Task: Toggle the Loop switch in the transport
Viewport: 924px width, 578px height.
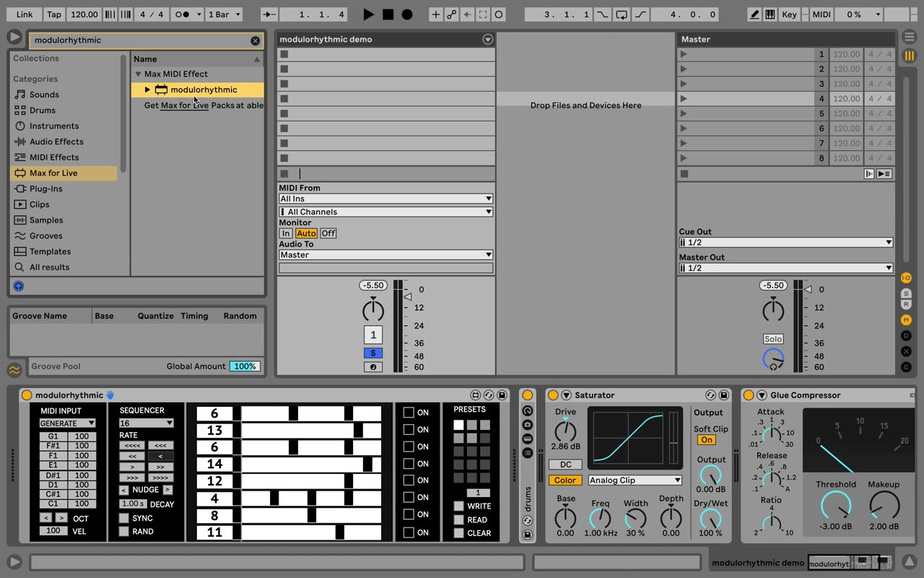Action: point(622,14)
